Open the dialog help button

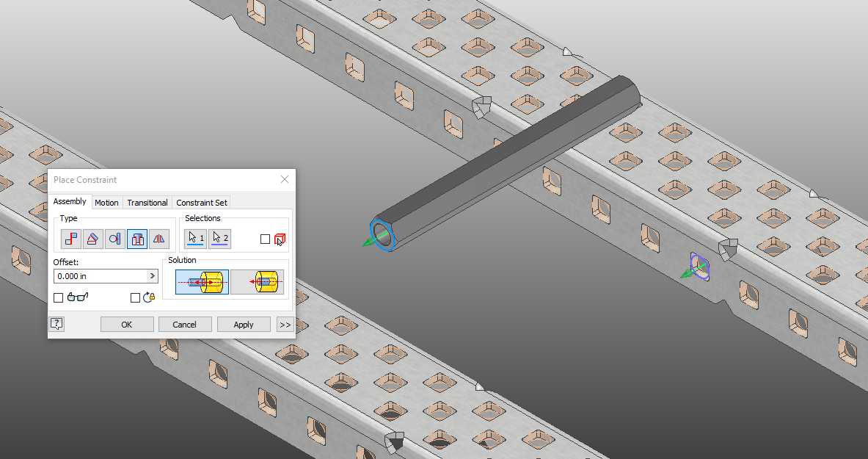pos(57,324)
